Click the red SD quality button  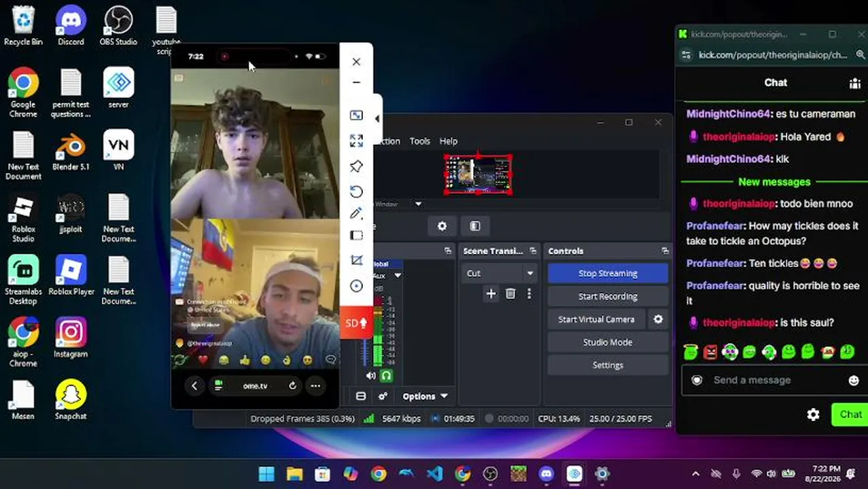point(356,323)
